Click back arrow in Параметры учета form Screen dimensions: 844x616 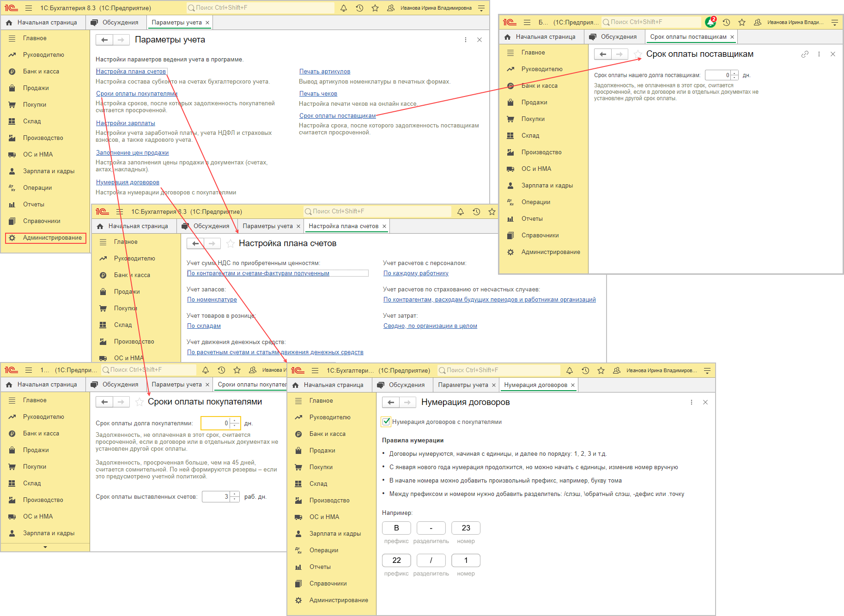pyautogui.click(x=104, y=40)
